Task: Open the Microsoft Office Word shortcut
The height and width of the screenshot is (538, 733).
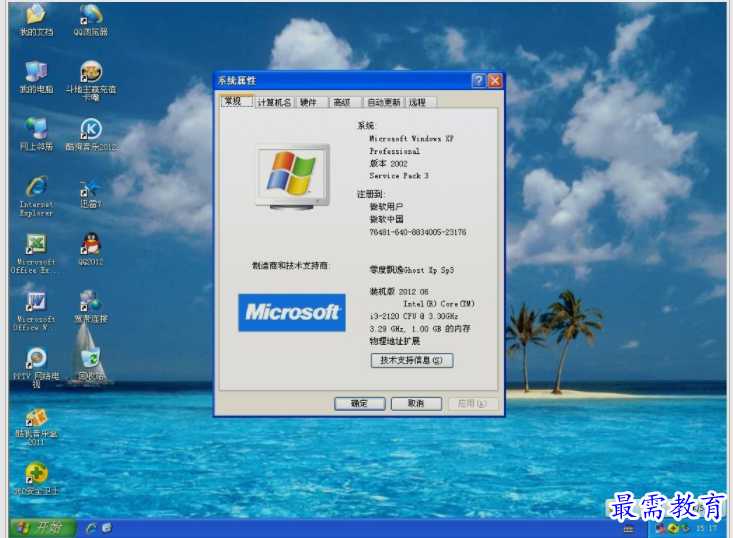Action: tap(36, 311)
